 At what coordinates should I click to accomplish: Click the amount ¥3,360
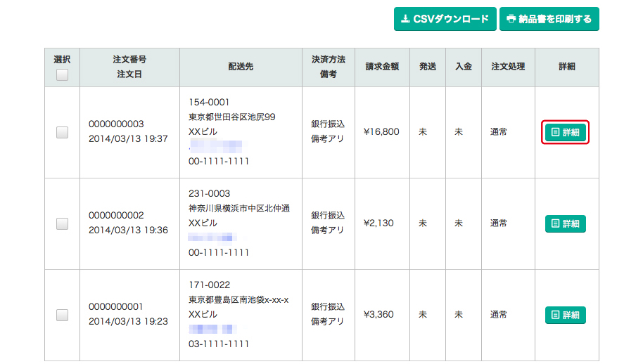[378, 314]
